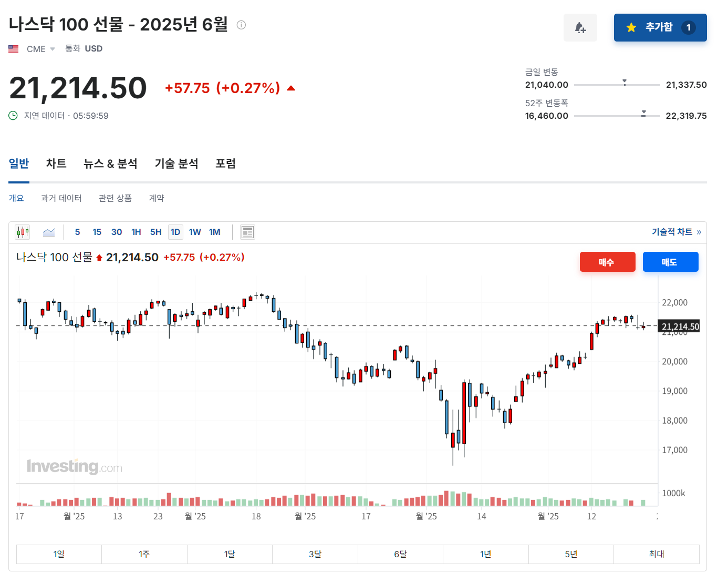The image size is (728, 573).
Task: Switch to the line chart icon
Action: pyautogui.click(x=49, y=231)
